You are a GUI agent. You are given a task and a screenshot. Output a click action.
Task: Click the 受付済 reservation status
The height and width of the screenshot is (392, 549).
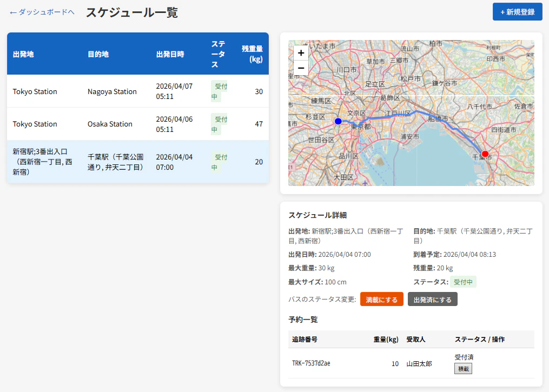(464, 357)
